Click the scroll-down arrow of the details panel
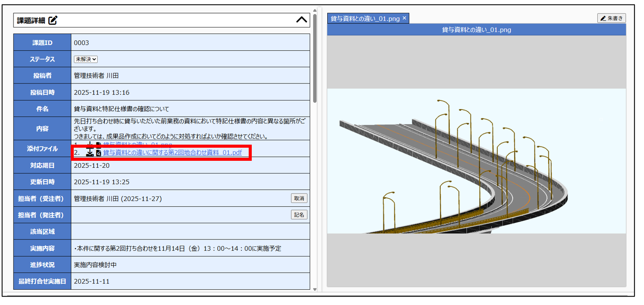644x305 pixels. pos(315,289)
